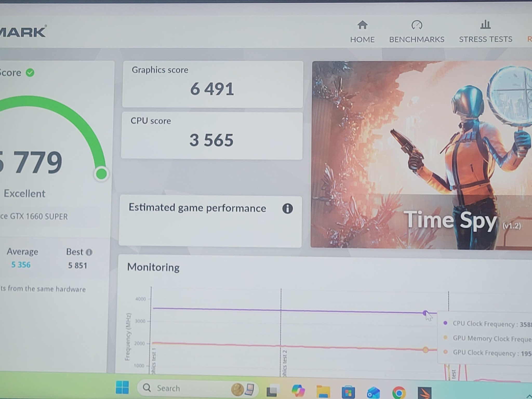Viewport: 532px width, 399px height.
Task: Click the GPU Memory Clock Frequency legend entry
Action: pos(487,338)
